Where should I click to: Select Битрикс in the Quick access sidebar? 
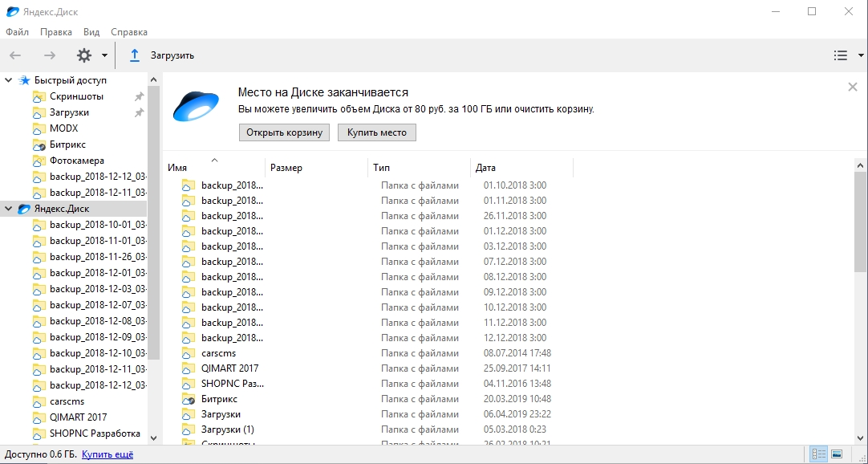tap(67, 145)
